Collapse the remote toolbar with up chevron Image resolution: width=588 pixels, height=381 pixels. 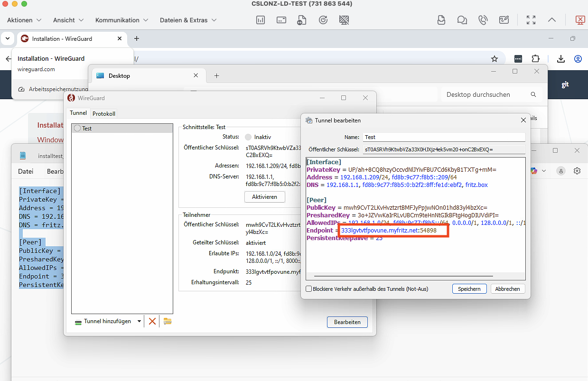pos(551,20)
